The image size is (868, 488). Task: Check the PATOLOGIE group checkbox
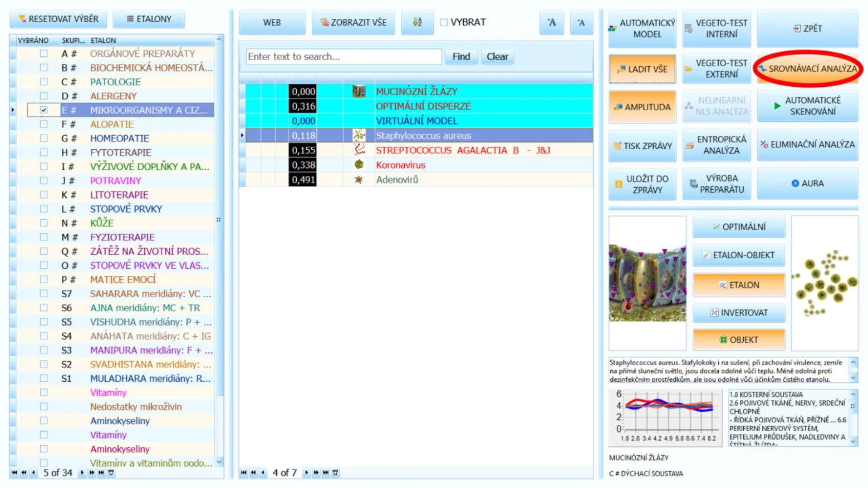pos(43,82)
